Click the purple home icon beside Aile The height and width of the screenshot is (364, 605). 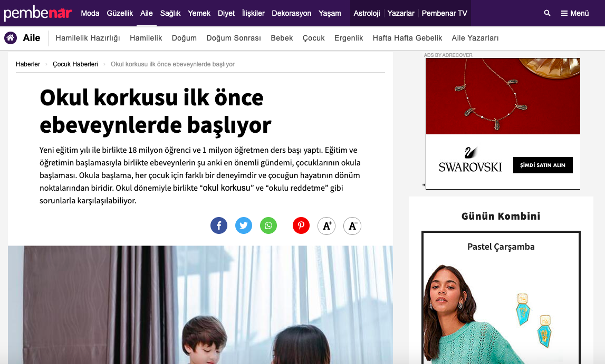click(x=11, y=38)
